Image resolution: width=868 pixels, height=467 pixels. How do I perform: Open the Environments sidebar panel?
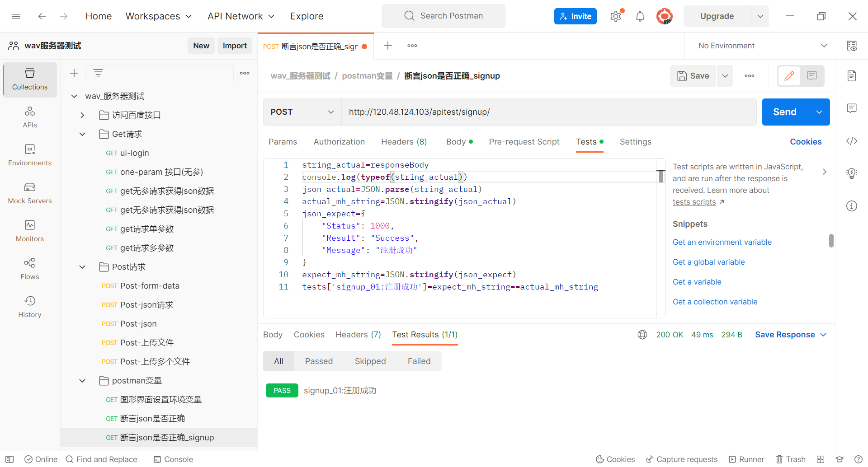pos(30,155)
